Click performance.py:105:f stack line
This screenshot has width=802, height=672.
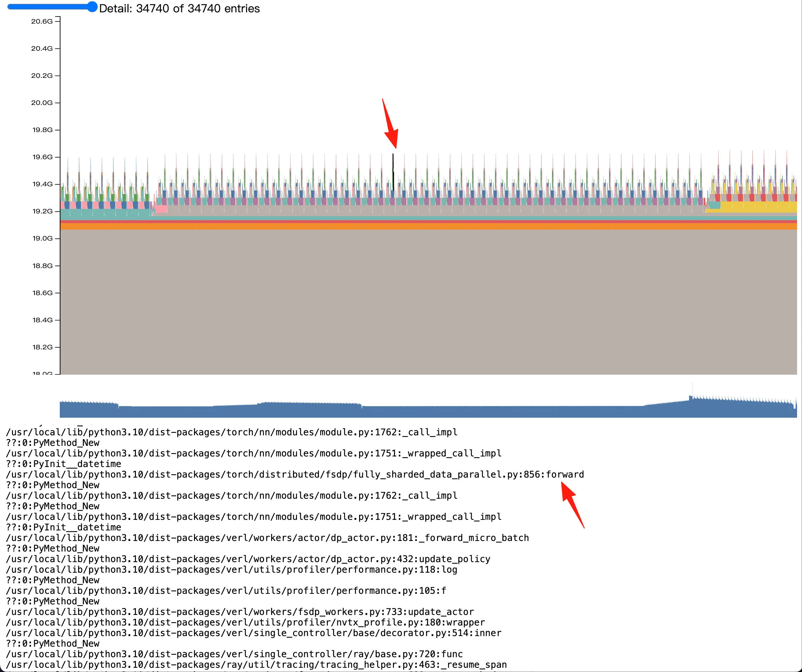pos(226,591)
